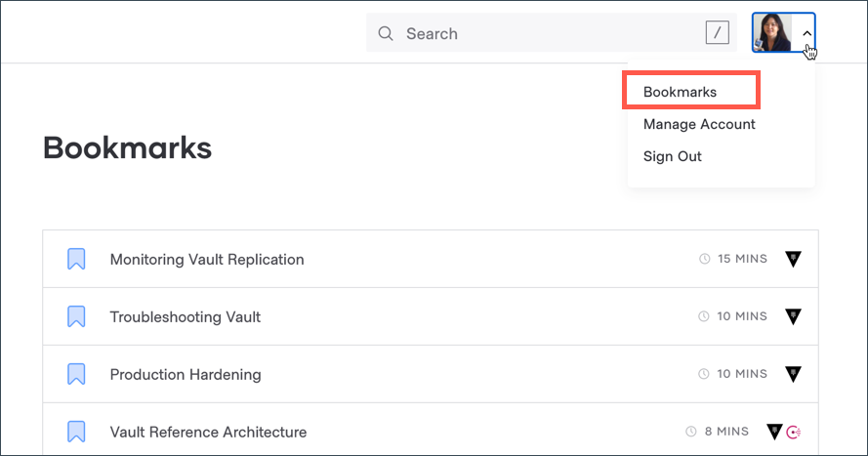
Task: Click bookmark icon beside Vault Reference Architecture
Action: coord(76,432)
